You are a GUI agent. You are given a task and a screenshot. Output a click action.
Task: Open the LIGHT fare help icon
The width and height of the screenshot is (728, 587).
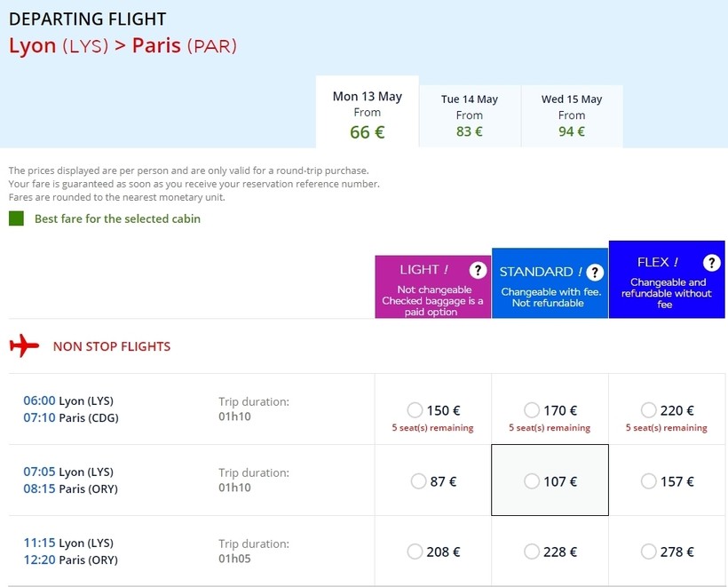tap(479, 270)
